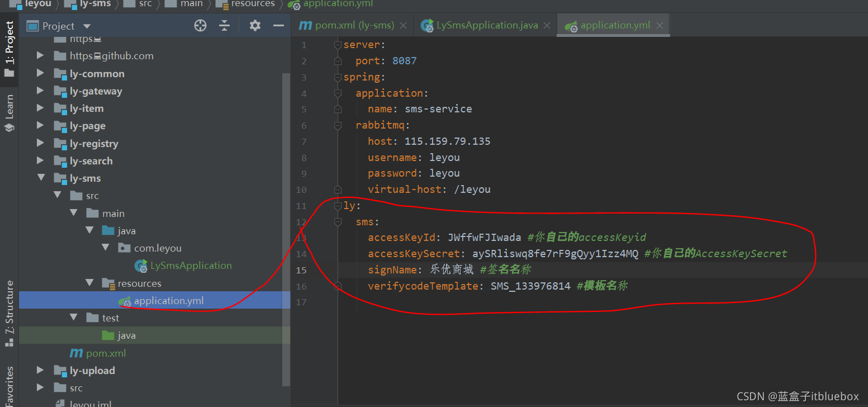Open the Learn side tool tab

pyautogui.click(x=9, y=113)
